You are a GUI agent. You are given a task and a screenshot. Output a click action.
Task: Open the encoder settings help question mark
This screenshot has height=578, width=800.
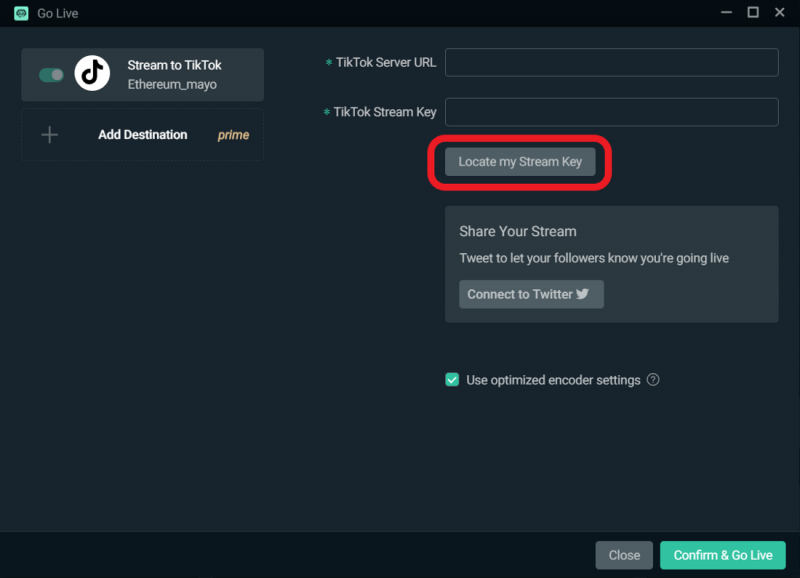click(653, 380)
